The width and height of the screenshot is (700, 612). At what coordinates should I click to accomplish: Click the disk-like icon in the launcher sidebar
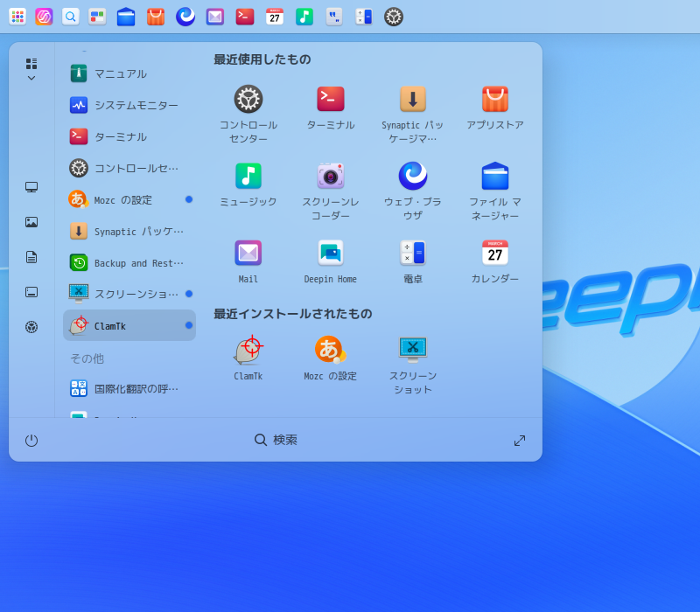click(x=31, y=292)
